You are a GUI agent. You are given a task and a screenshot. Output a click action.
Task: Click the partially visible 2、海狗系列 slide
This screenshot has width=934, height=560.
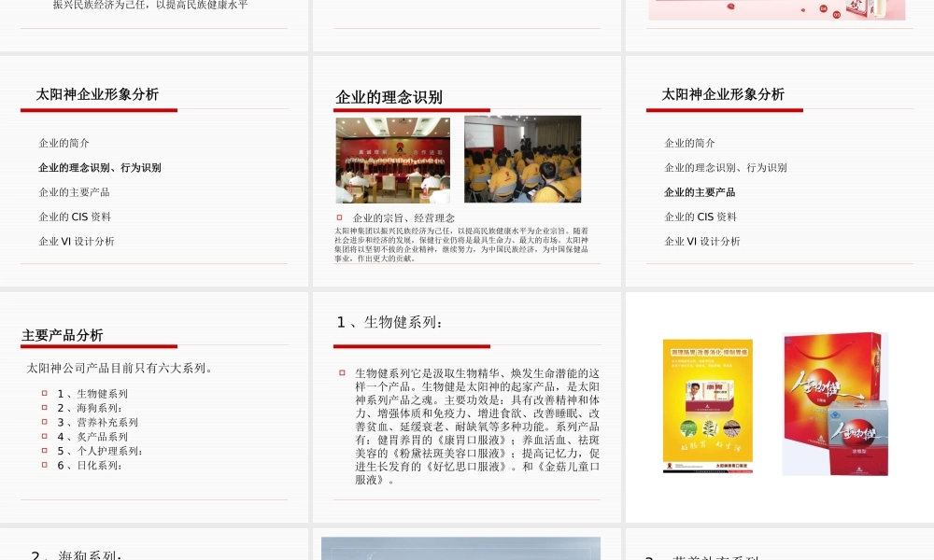click(154, 544)
